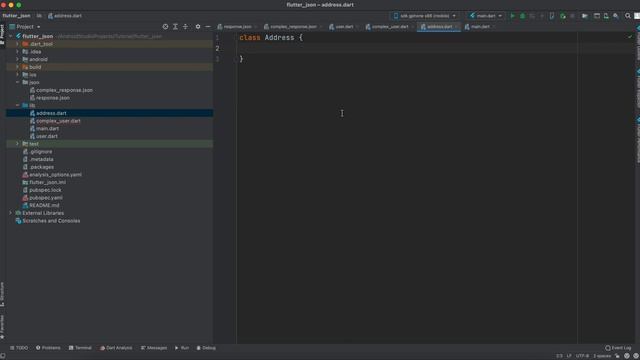Expand the test folder
This screenshot has height=360, width=640.
(18, 144)
